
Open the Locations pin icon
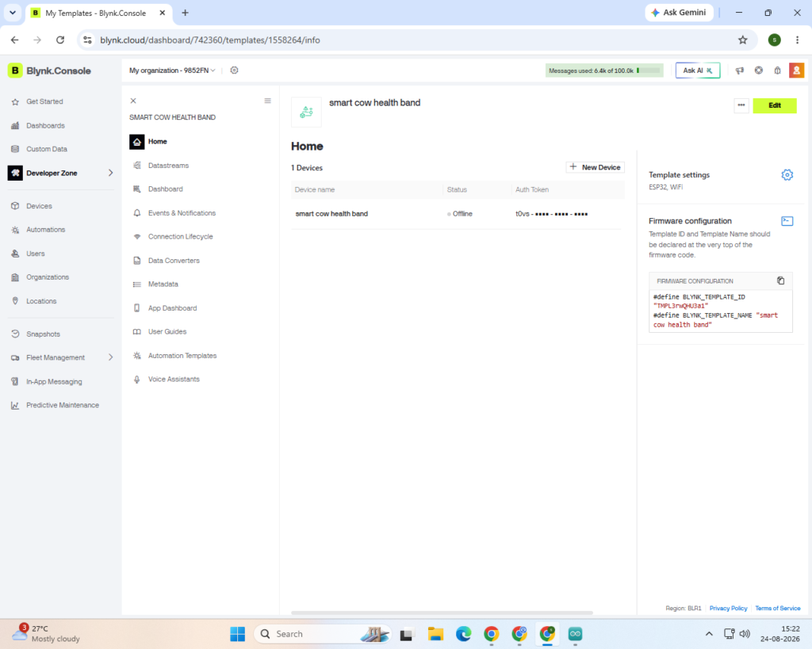point(15,301)
